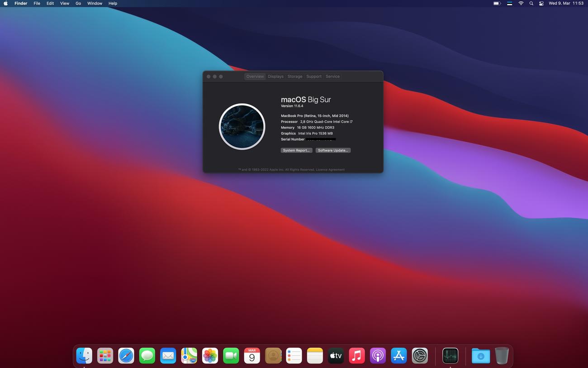Open Photos app from Dock
The height and width of the screenshot is (368, 588).
(x=210, y=356)
